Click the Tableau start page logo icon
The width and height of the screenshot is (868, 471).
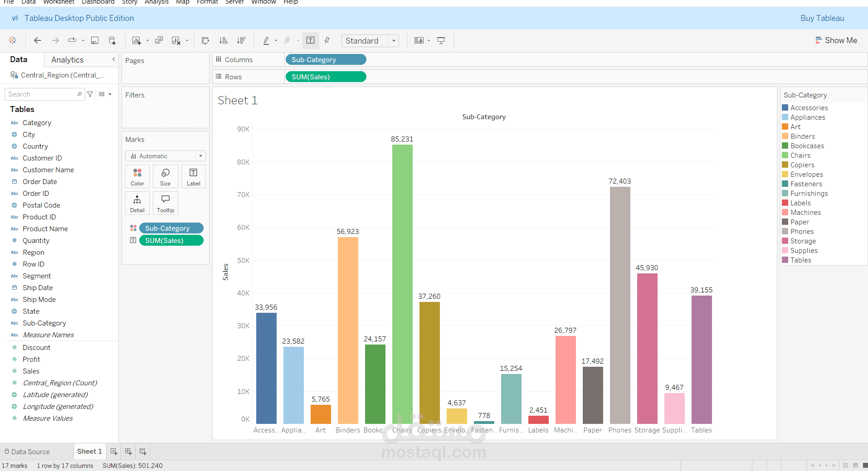pyautogui.click(x=13, y=40)
